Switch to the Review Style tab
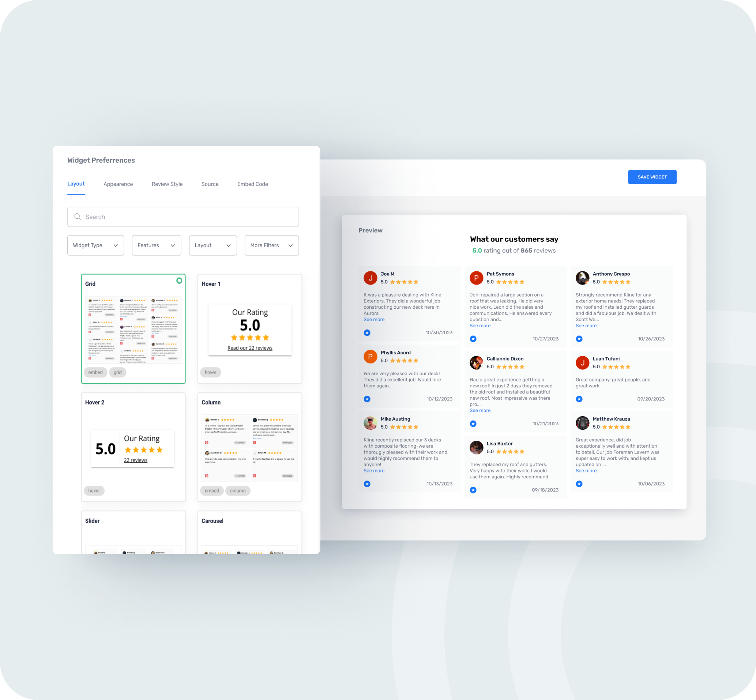This screenshot has height=700, width=756. (167, 184)
